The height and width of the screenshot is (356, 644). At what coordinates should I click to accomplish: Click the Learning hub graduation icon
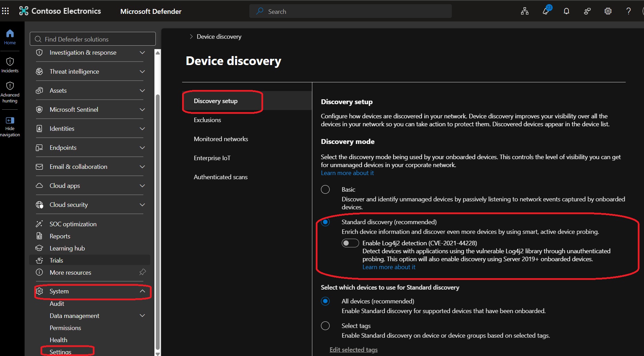(39, 248)
